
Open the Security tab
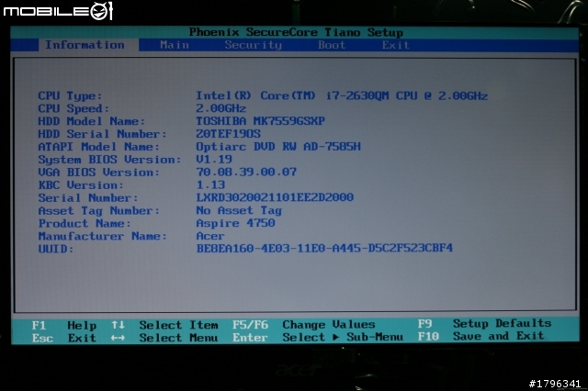click(254, 45)
